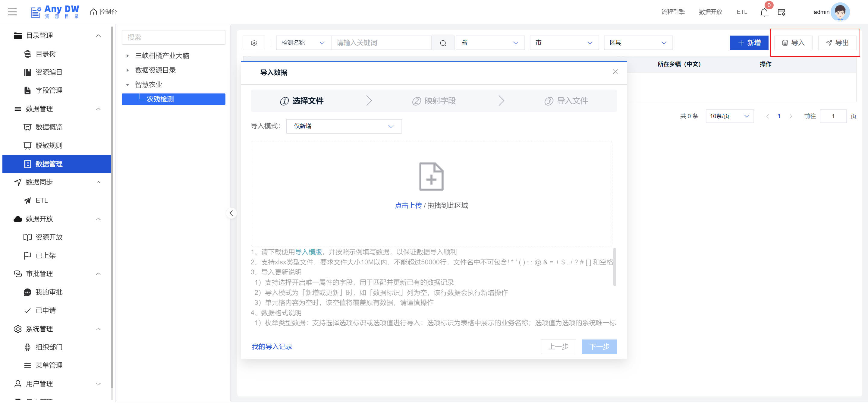
Task: Click the collapse panel arrow icon
Action: coord(231,213)
